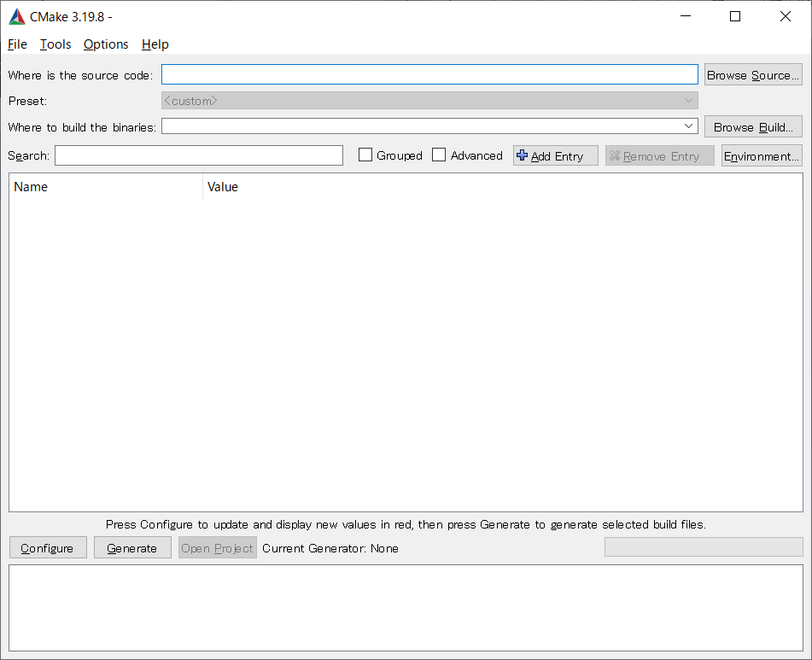Image resolution: width=812 pixels, height=660 pixels.
Task: Enable the Grouped checkbox
Action: point(365,155)
